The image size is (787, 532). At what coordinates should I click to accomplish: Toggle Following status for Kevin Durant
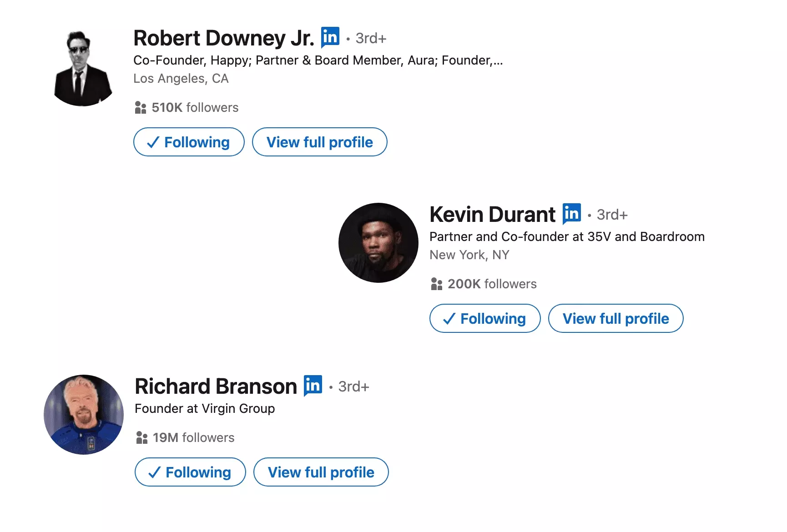click(x=484, y=318)
